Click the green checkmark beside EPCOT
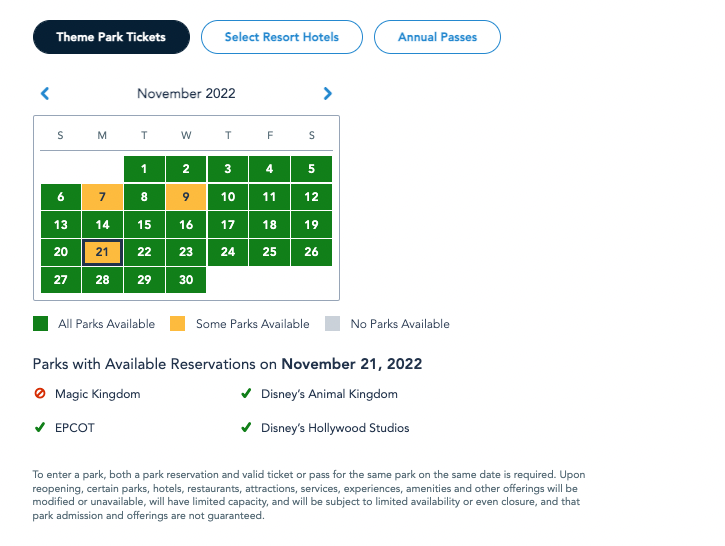 (40, 428)
